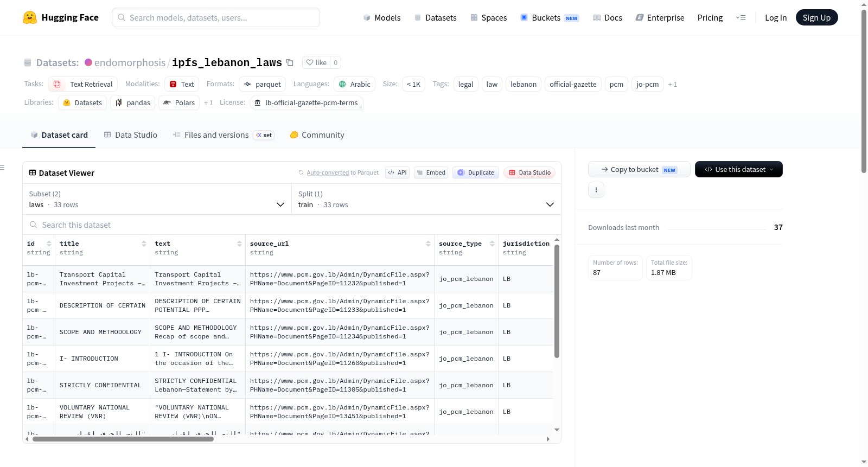Screen dimensions: 868x467
Task: Click the official-gazette tag
Action: pyautogui.click(x=573, y=84)
